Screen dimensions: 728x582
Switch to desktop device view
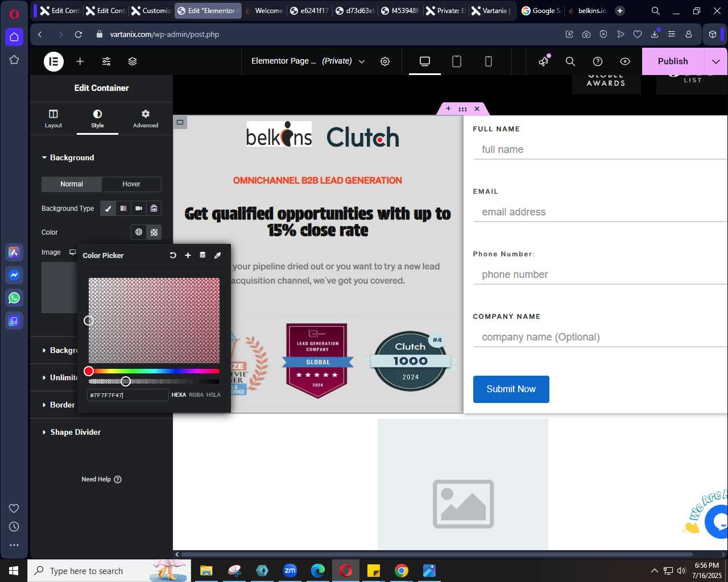[425, 61]
